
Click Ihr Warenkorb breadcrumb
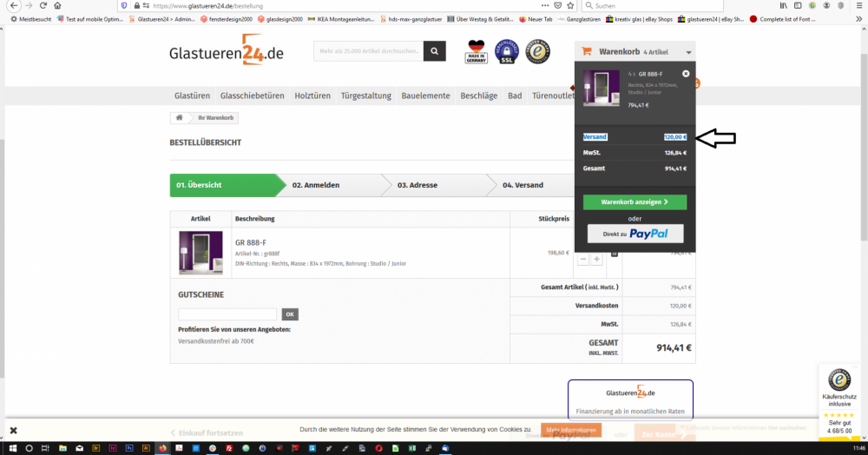coord(215,118)
